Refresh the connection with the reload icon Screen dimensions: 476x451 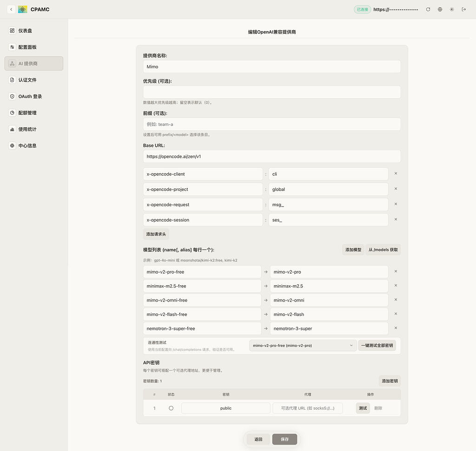coord(428,9)
